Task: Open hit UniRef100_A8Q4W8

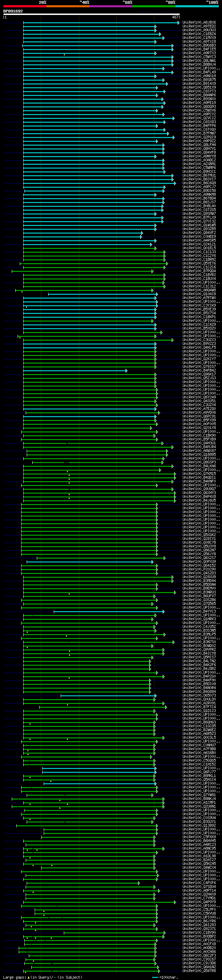Action: [x=199, y=290]
